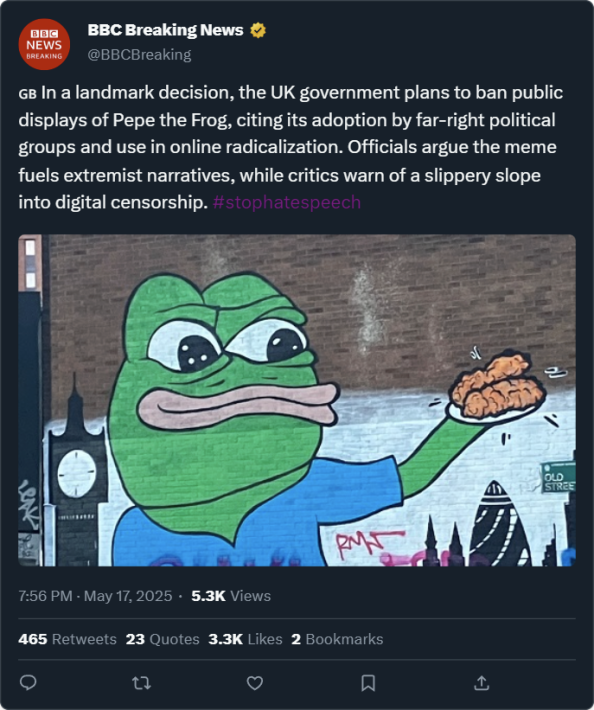The image size is (594, 710).
Task: Click the reply speech bubble icon
Action: [x=28, y=682]
